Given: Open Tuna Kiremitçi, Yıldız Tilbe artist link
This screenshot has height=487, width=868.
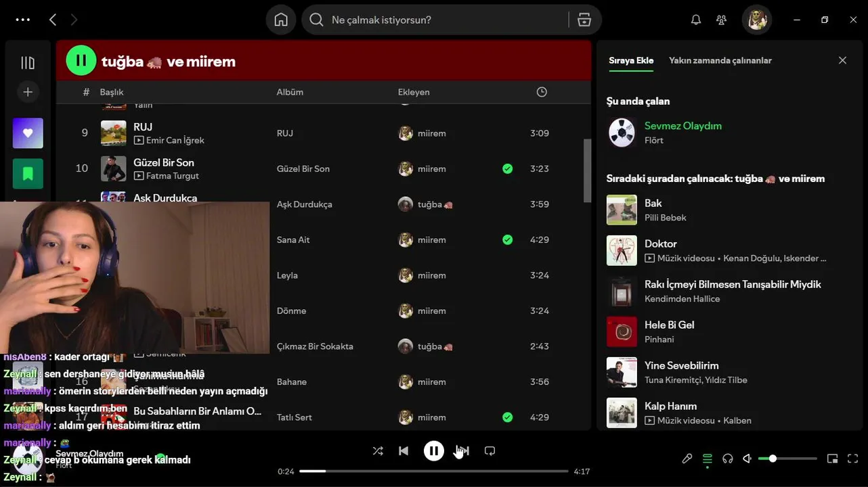Looking at the screenshot, I should [696, 379].
